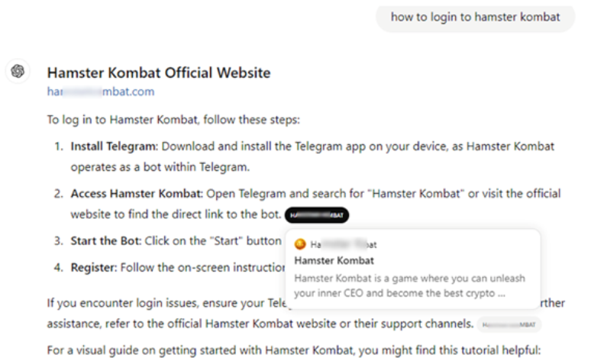Image resolution: width=591 pixels, height=364 pixels.
Task: Click the ChatGPT logo avatar icon
Action: [x=18, y=72]
